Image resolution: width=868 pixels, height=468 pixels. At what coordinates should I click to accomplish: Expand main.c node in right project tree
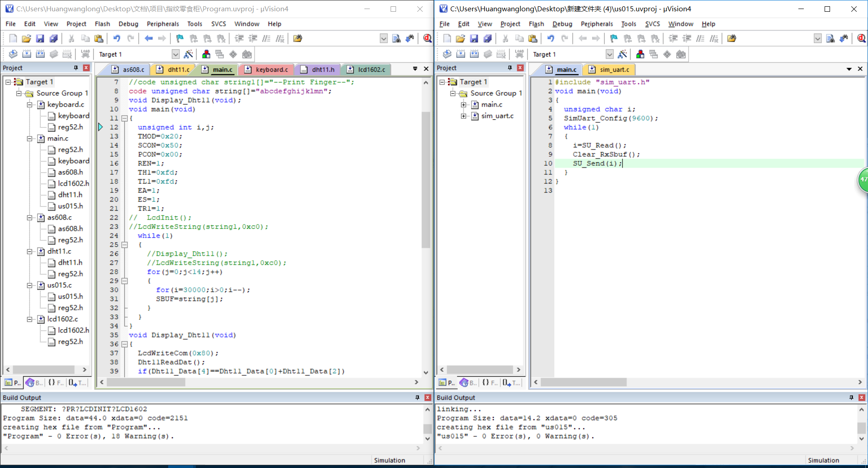[x=463, y=105]
